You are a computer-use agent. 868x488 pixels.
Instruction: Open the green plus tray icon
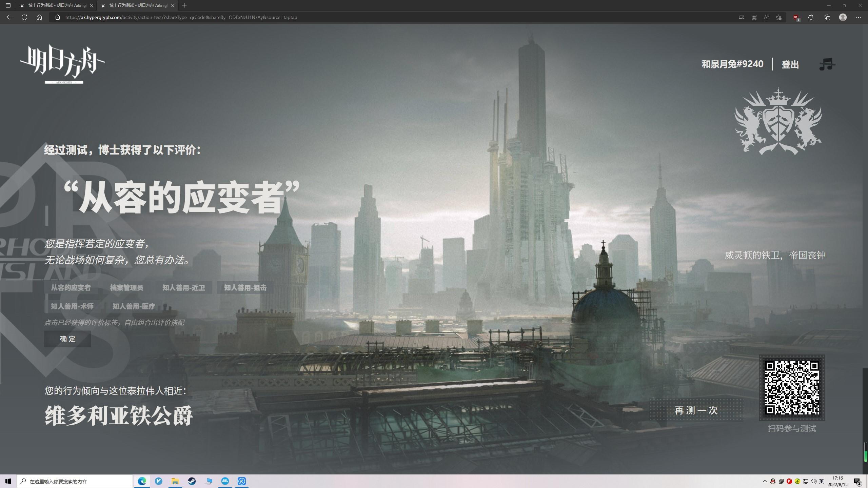click(x=797, y=481)
